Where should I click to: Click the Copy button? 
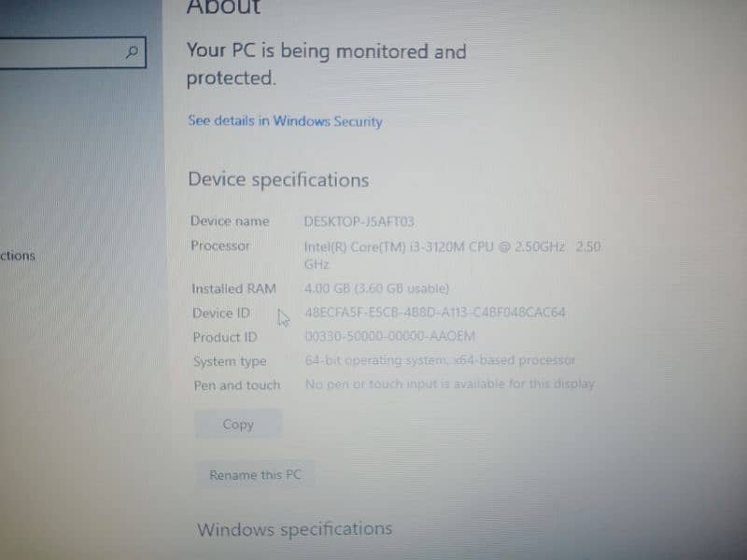point(238,425)
